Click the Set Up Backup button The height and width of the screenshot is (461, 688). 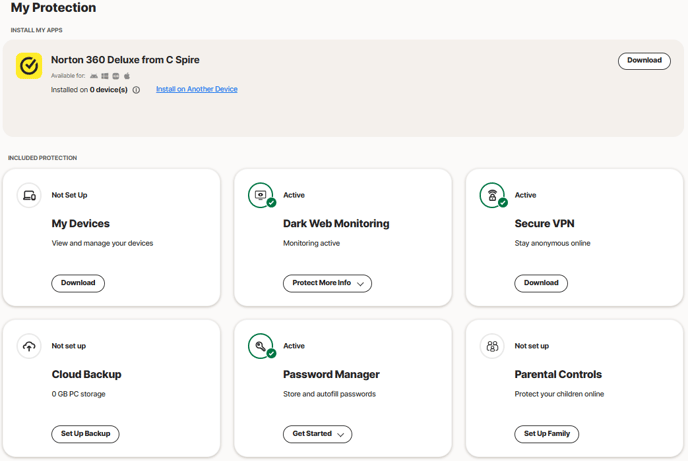tap(85, 434)
